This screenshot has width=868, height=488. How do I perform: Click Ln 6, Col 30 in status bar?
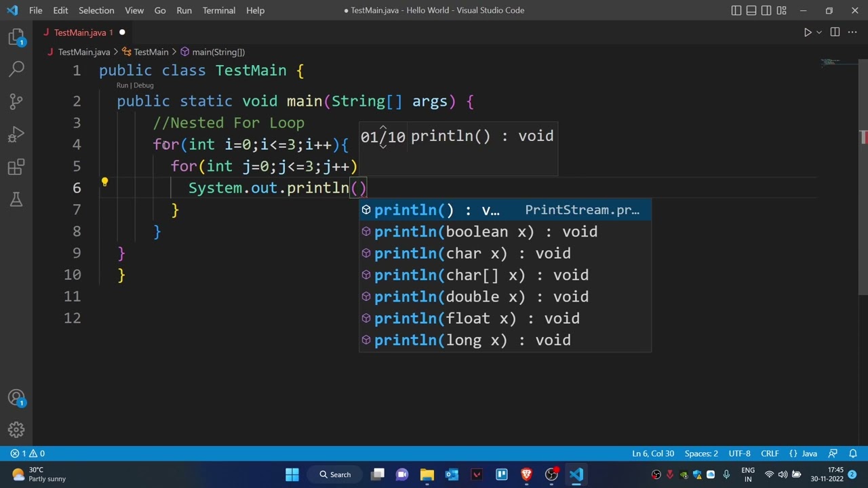point(653,453)
